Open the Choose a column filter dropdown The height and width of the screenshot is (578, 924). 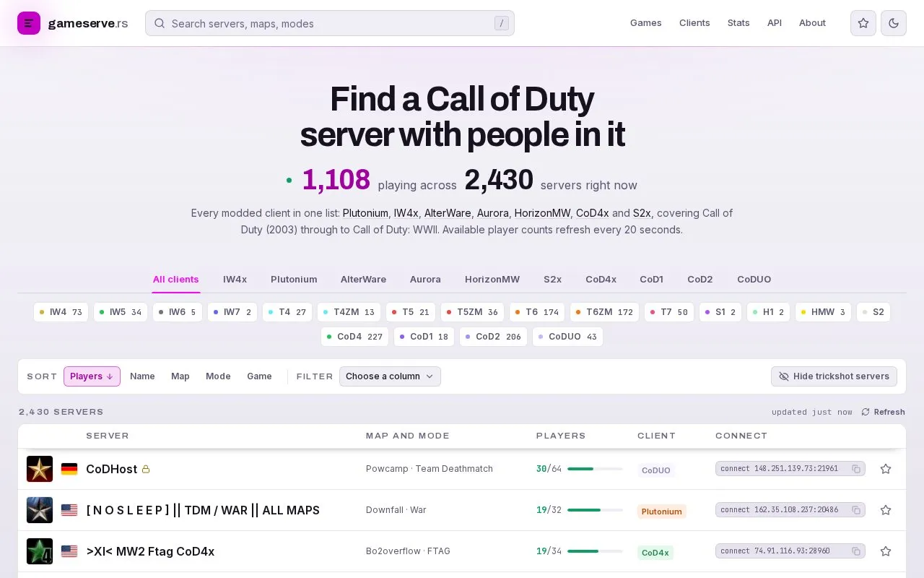pyautogui.click(x=390, y=376)
